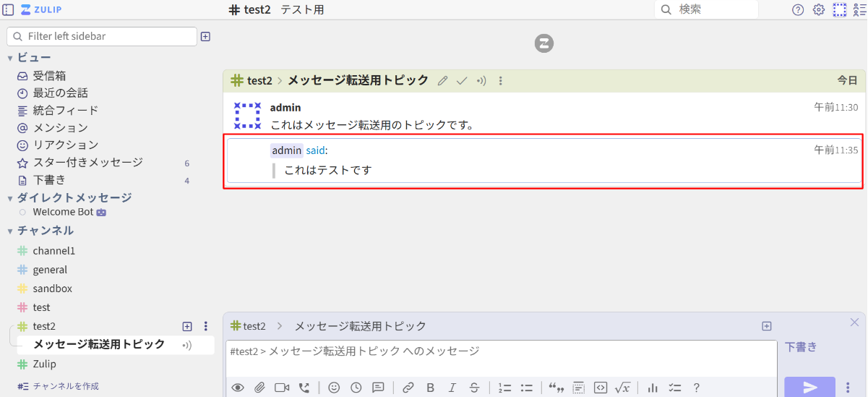Open the sandbox channel
Screen dimensions: 868x397
click(x=52, y=289)
